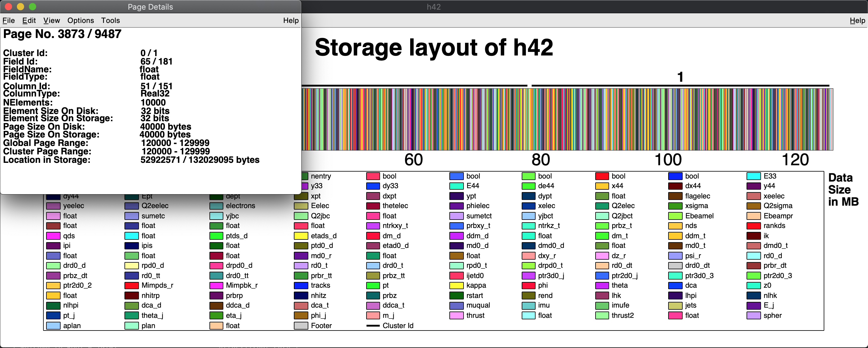The height and width of the screenshot is (348, 868).
Task: Click the rankds red legend swatch
Action: 754,226
